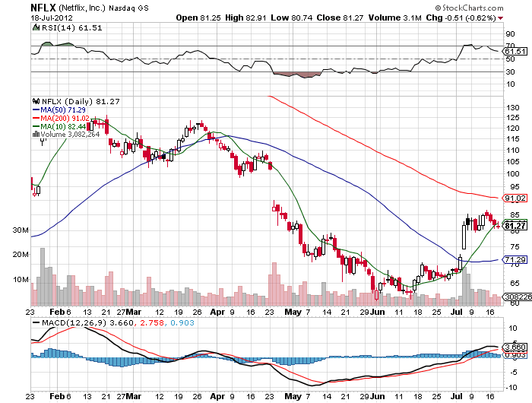532x403 pixels.
Task: Click the 'RSI(14) 61.51' indicator label
Action: tap(72, 28)
